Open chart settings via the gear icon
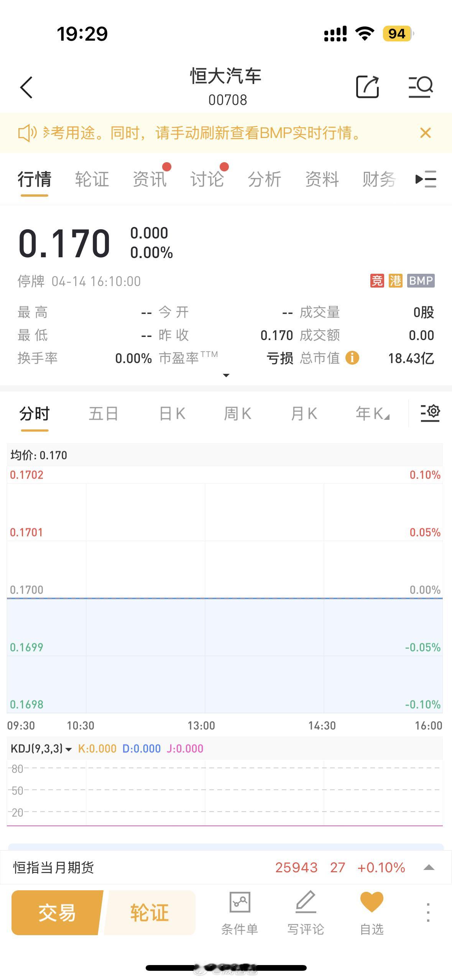452x980 pixels. click(x=429, y=413)
